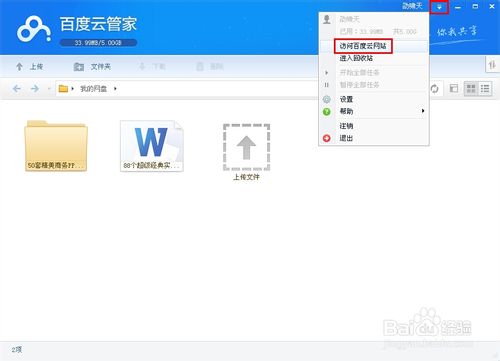This screenshot has width=500, height=361.
Task: Click the 已用 storage usage line in menu
Action: tap(378, 31)
